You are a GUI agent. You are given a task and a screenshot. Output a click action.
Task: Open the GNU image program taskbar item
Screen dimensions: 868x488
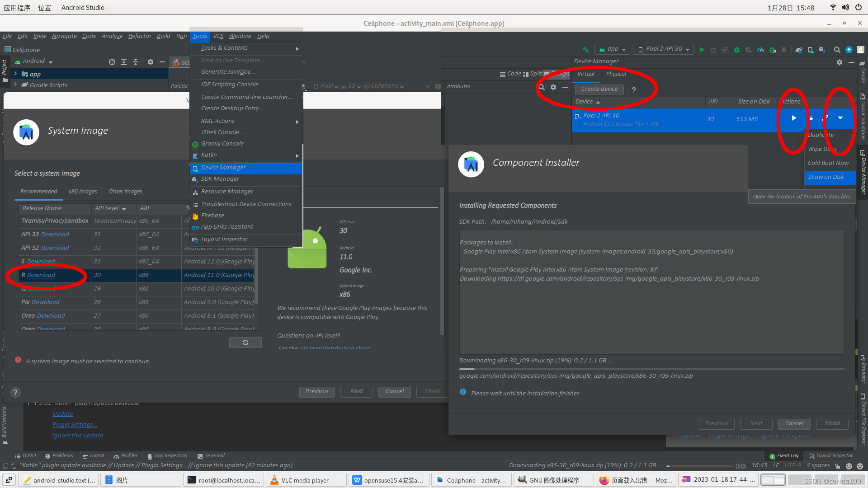point(554,480)
